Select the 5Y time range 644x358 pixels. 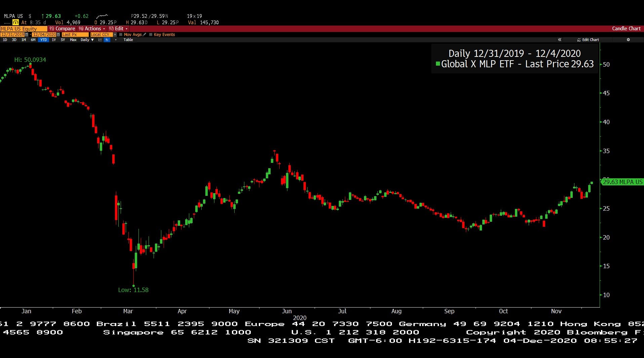pos(63,40)
